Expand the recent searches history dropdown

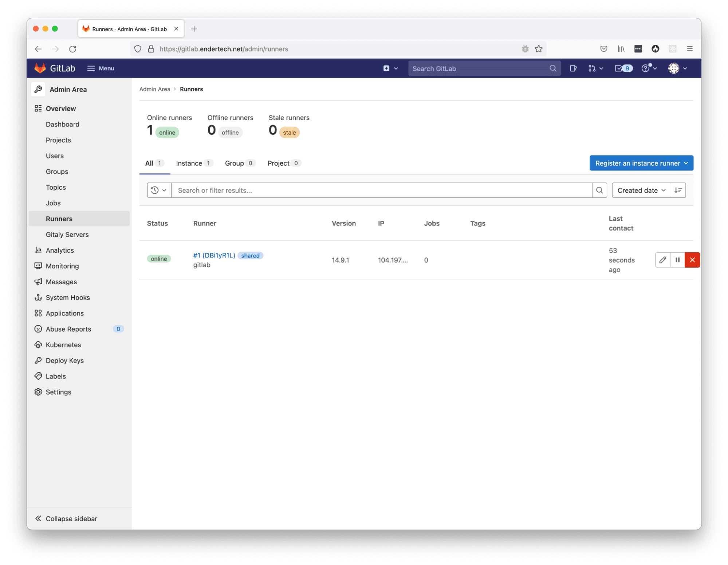pyautogui.click(x=159, y=190)
